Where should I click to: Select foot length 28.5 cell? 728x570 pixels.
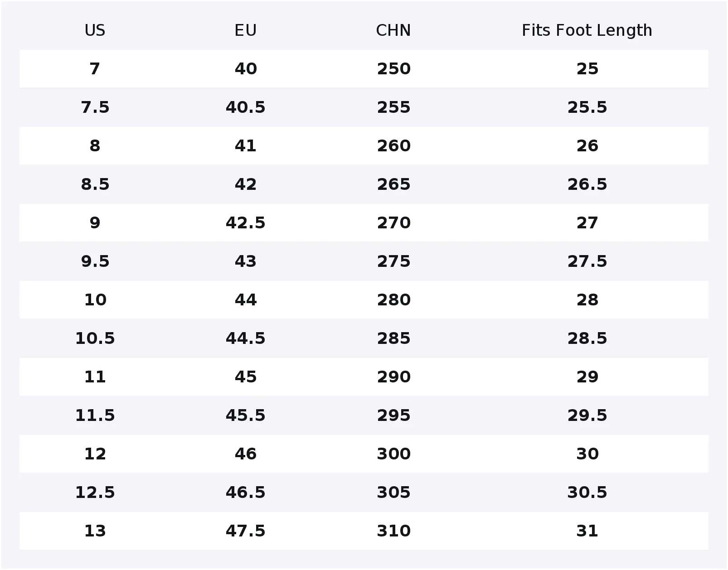click(587, 338)
